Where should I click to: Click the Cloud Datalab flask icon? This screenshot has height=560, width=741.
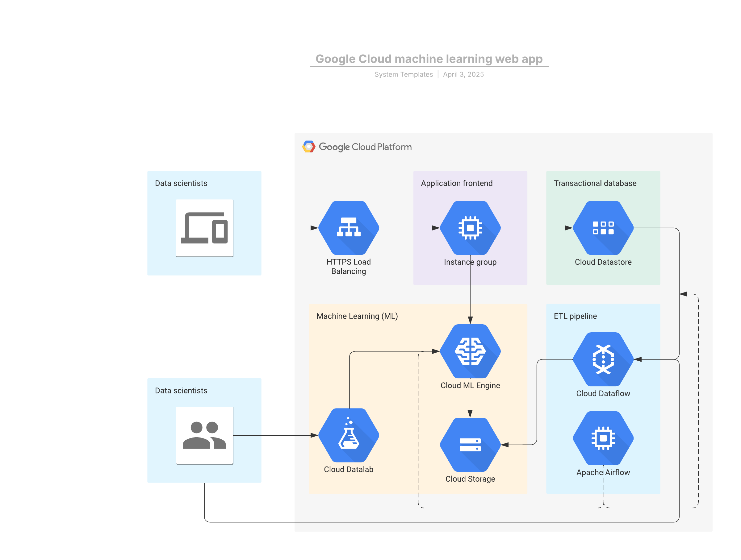pos(348,435)
